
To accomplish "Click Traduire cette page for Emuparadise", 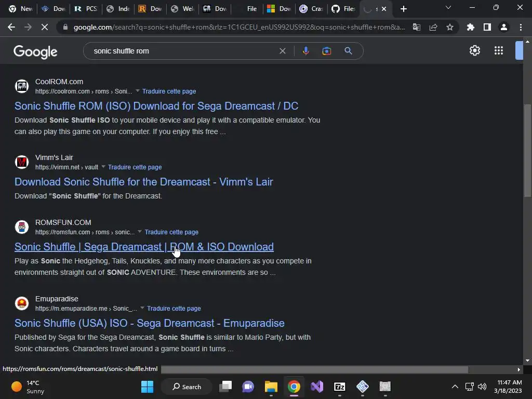I will pos(174,309).
